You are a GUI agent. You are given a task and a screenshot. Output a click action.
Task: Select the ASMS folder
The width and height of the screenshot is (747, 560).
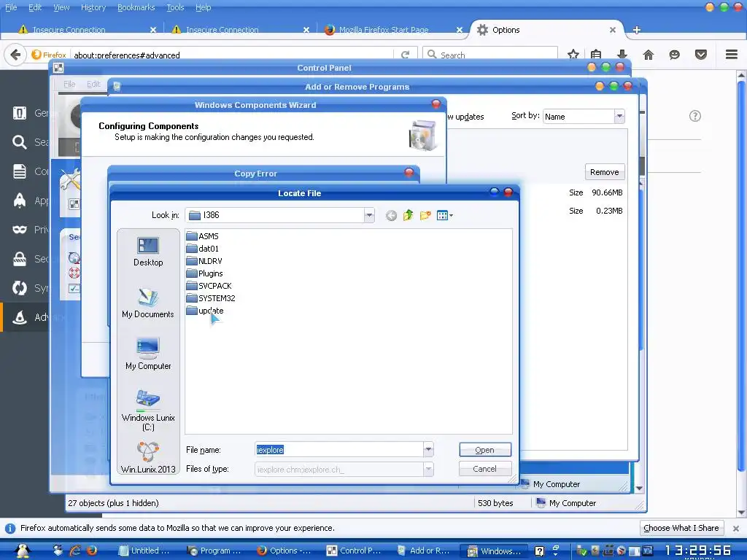click(203, 236)
